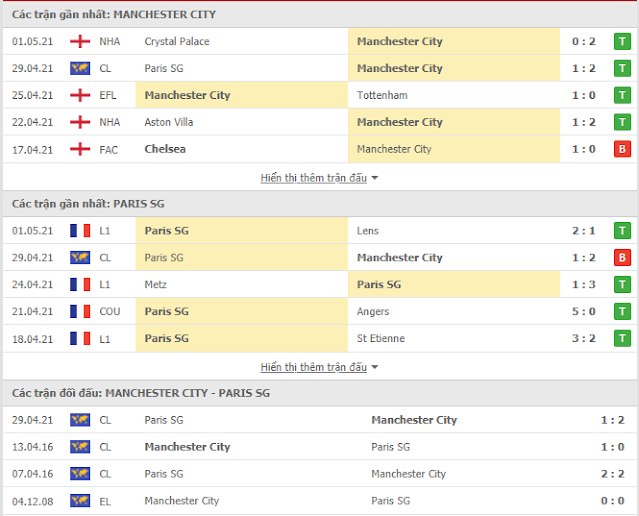Click red B badge on Chelsea match
639x516 pixels.
[622, 149]
